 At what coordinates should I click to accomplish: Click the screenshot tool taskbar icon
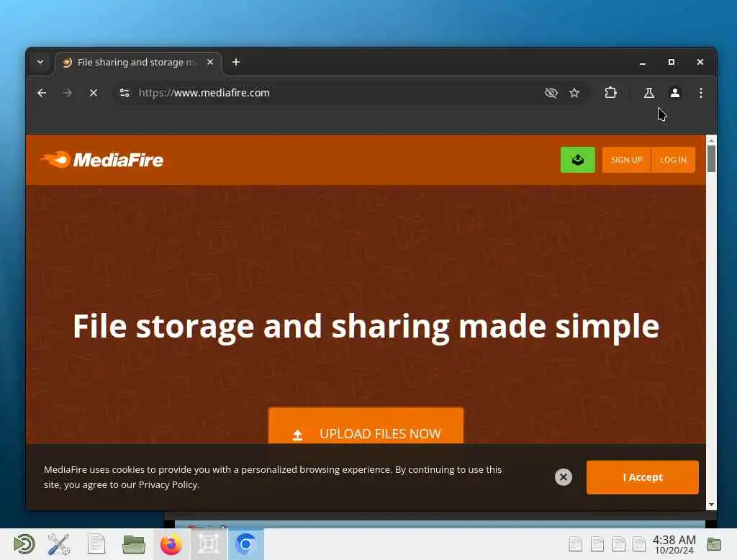pos(209,544)
